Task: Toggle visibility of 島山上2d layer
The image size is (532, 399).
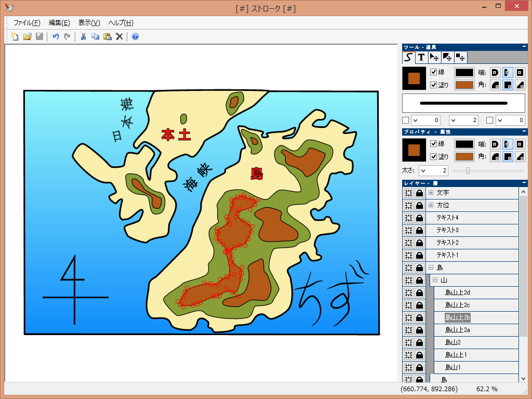Action: coord(408,292)
